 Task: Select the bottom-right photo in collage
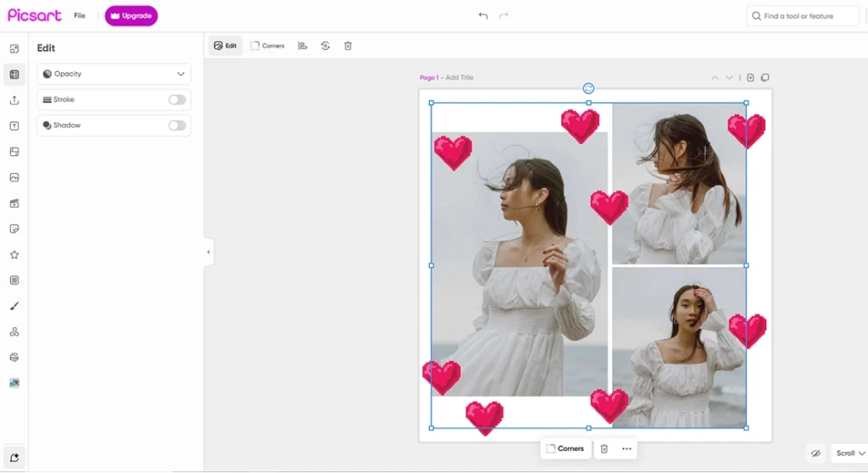pyautogui.click(x=679, y=348)
